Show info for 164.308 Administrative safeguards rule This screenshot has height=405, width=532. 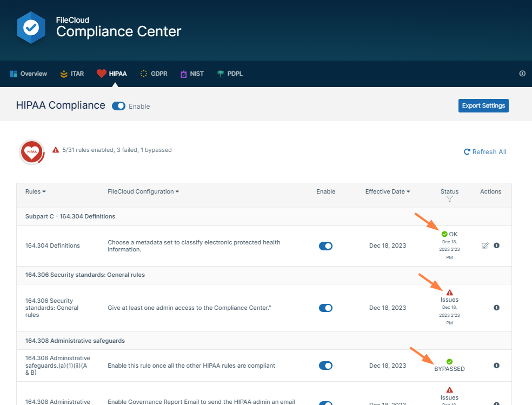click(x=496, y=366)
